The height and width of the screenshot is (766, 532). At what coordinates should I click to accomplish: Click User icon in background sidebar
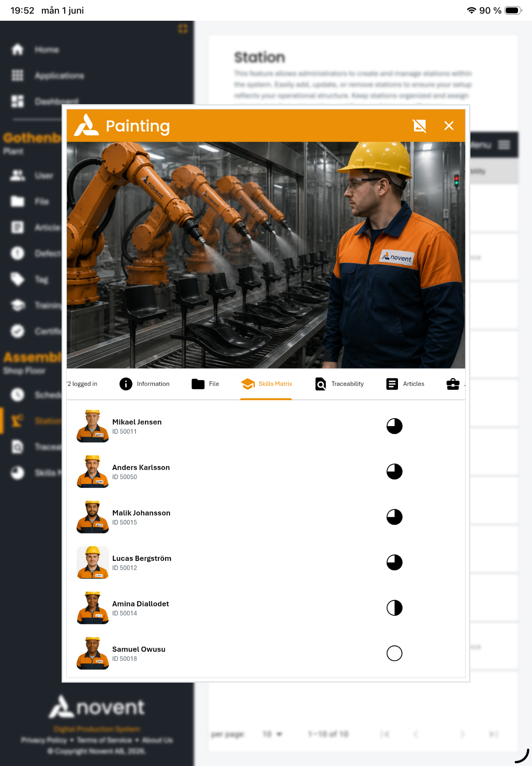coord(18,175)
